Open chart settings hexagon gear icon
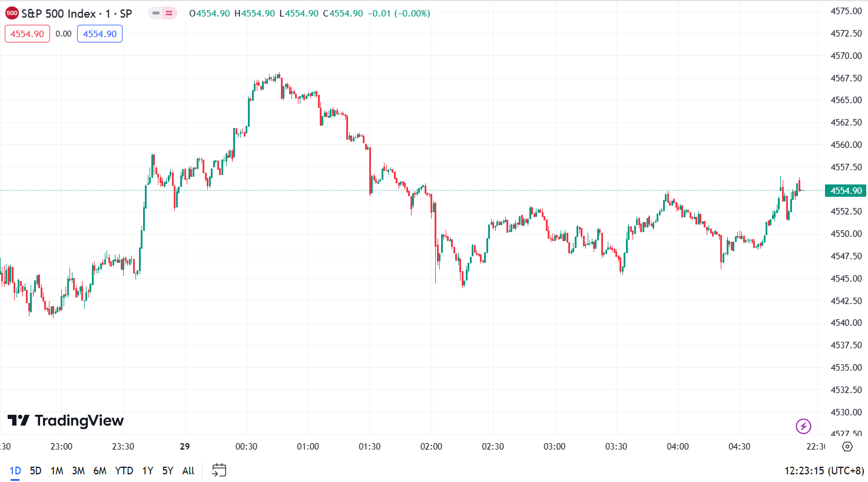Screen dimensions: 868x482 (847, 447)
